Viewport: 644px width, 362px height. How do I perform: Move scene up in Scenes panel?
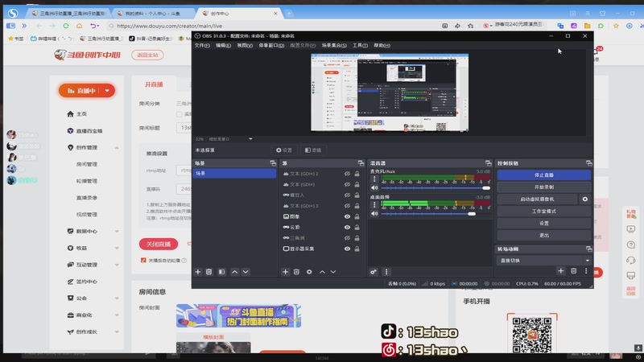(234, 272)
